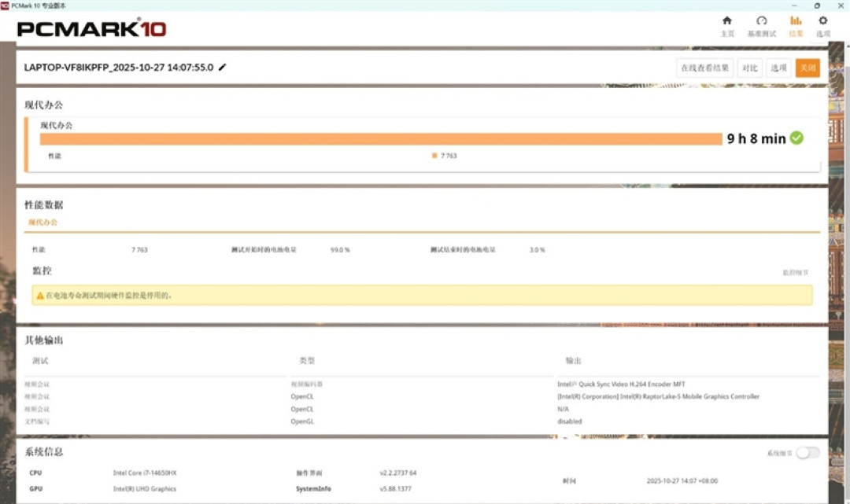The height and width of the screenshot is (504, 850).
Task: Click the 在线查看结果 button
Action: 704,68
